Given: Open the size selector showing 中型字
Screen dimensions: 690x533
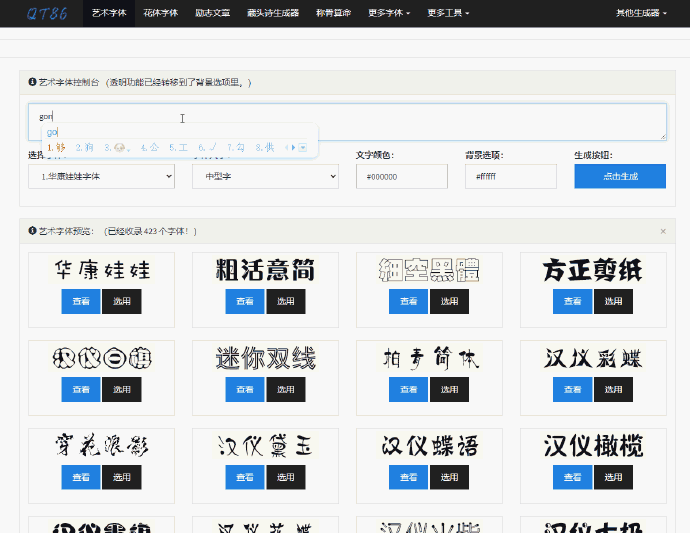Looking at the screenshot, I should coord(265,177).
